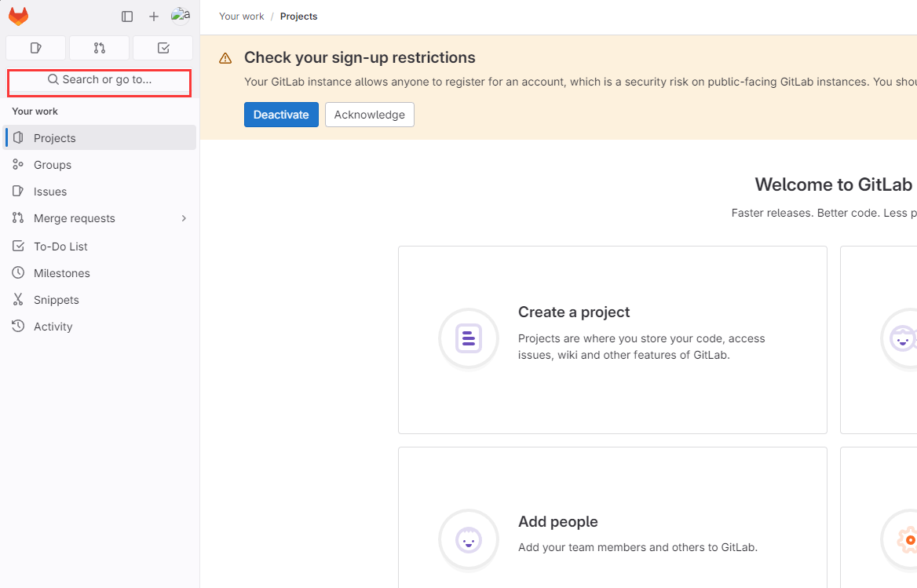
Task: Select Projects in the sidebar
Action: pyautogui.click(x=100, y=138)
